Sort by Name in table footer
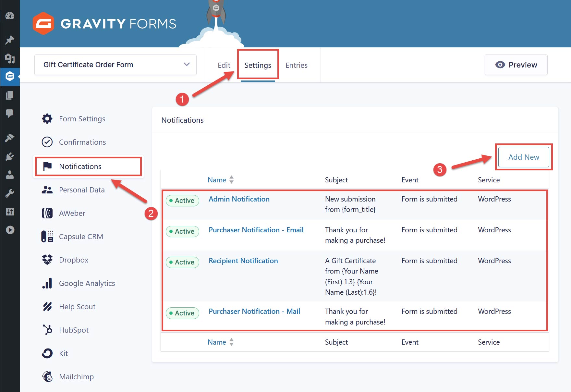Viewport: 571px width, 392px height. (221, 342)
